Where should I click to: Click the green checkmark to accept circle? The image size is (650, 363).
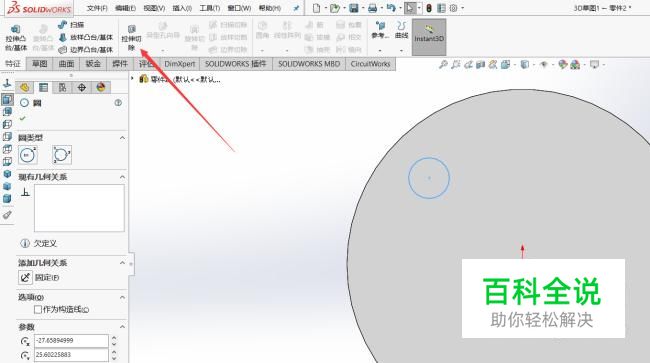[x=22, y=119]
